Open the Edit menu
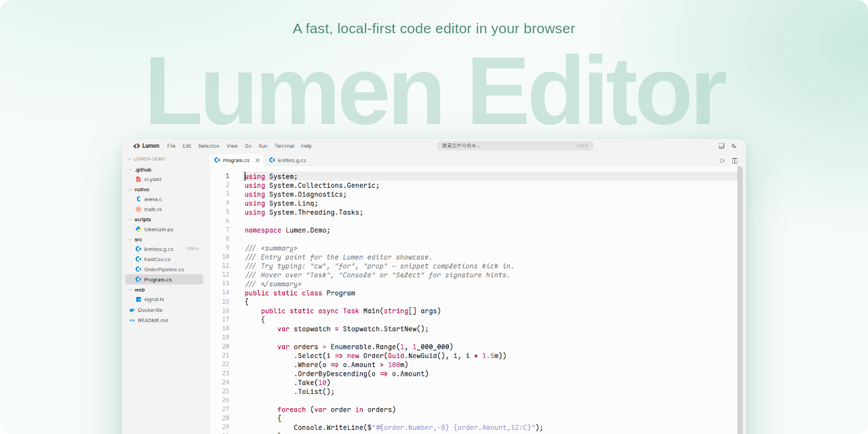 186,146
